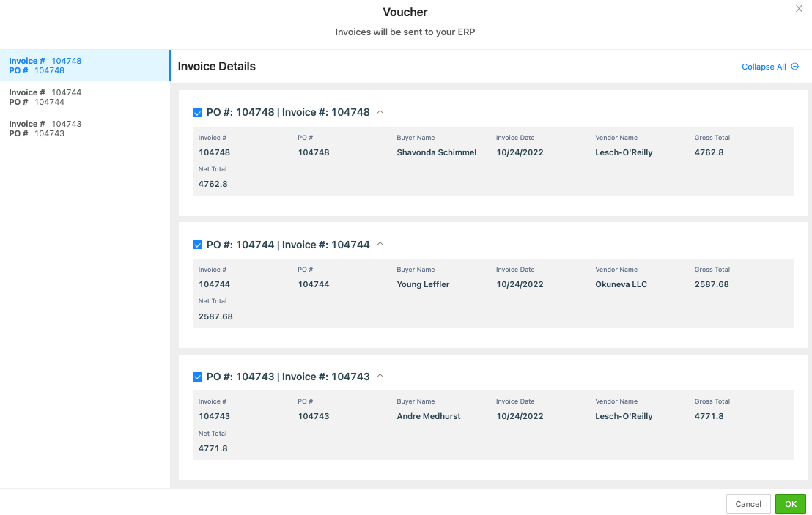Click the 'Invoices will be sent to your ERP' subtitle
This screenshot has width=812, height=515.
[x=405, y=32]
